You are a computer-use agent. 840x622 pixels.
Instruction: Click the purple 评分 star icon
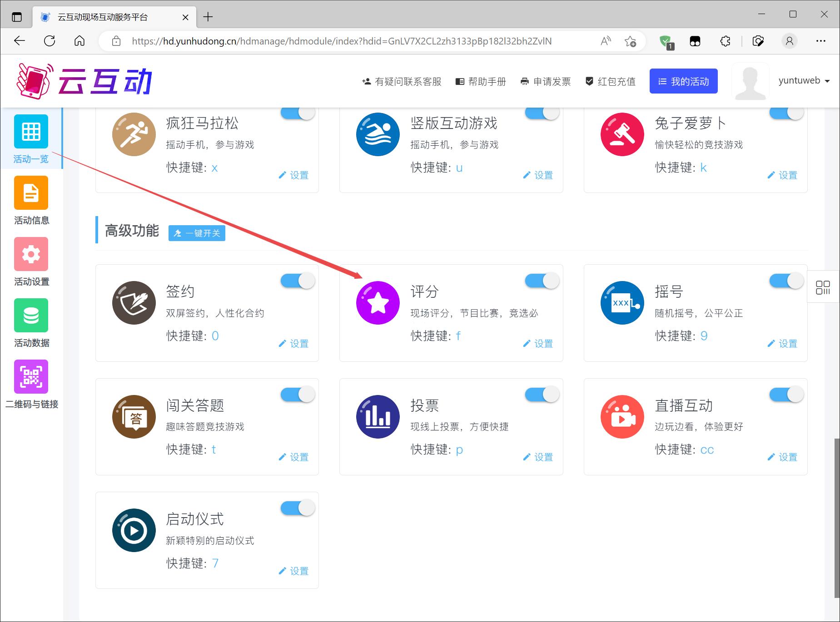click(x=378, y=303)
